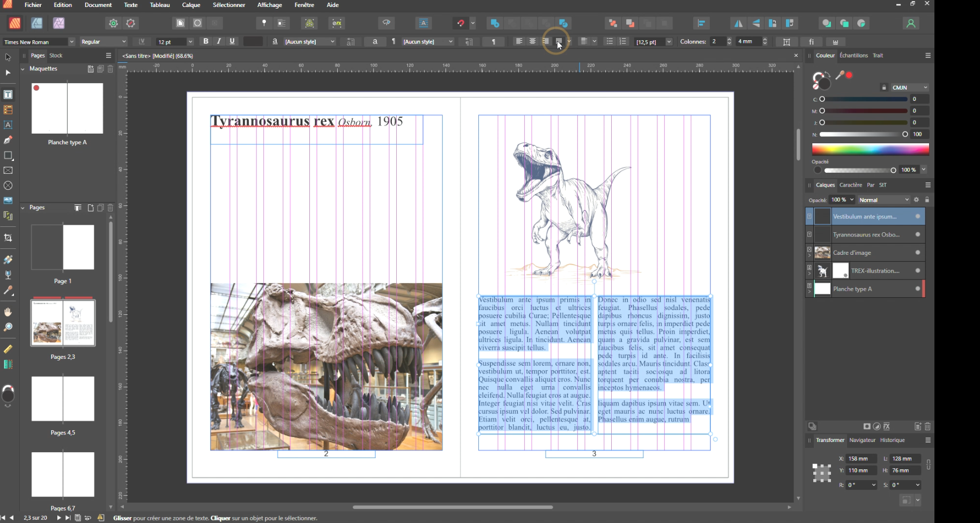Select the Frame Text tool in left toolbar
The image size is (980, 523).
8,95
